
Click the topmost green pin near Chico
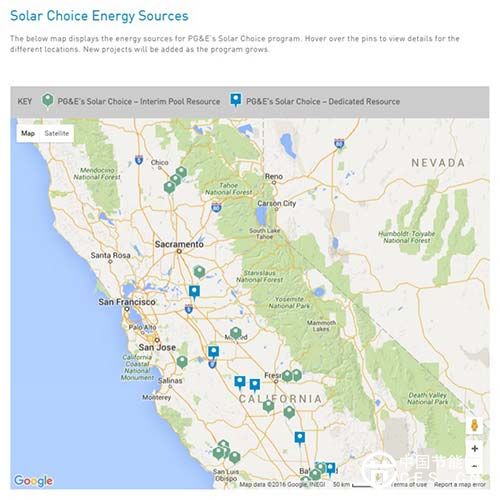(181, 172)
